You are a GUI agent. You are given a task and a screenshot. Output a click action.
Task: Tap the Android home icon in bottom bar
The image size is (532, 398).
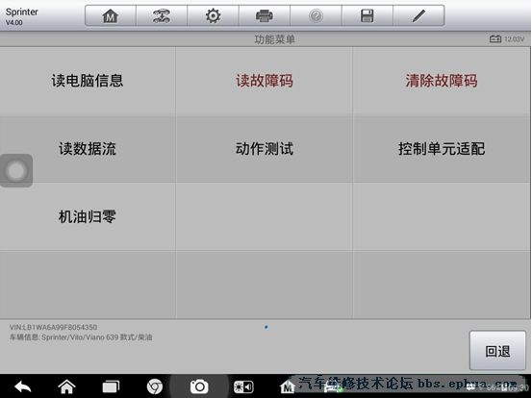[66, 386]
